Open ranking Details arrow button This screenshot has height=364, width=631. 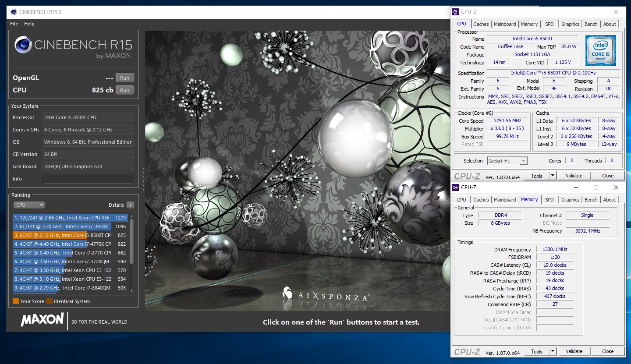130,205
